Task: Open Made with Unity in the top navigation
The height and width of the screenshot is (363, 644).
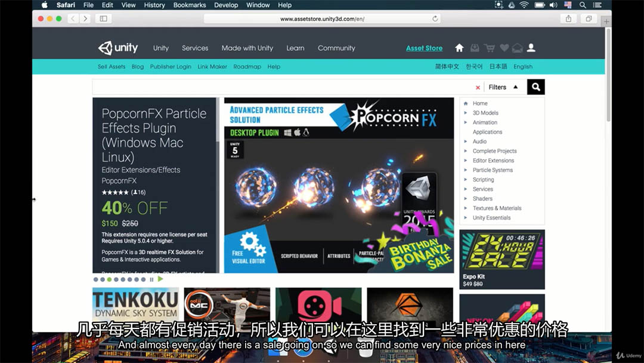Action: point(247,48)
